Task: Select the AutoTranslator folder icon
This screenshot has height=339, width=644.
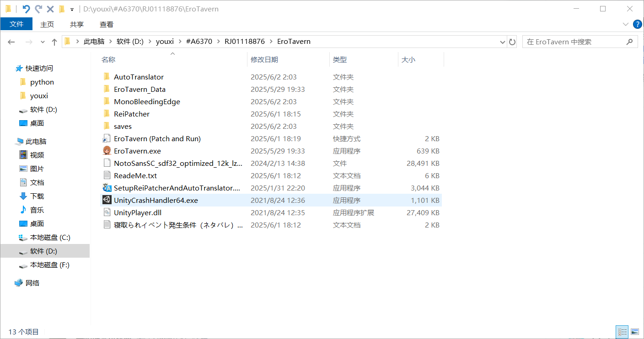Action: (x=107, y=77)
